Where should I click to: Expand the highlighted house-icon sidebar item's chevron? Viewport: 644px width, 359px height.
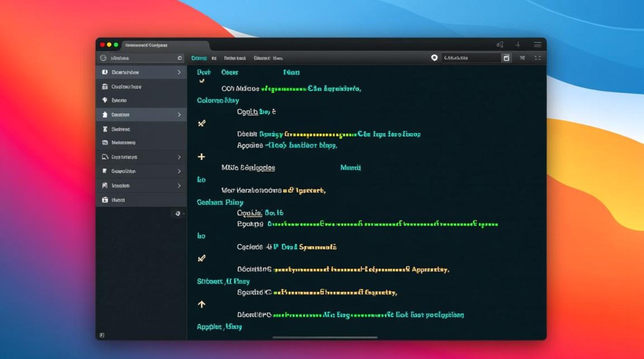[x=179, y=115]
